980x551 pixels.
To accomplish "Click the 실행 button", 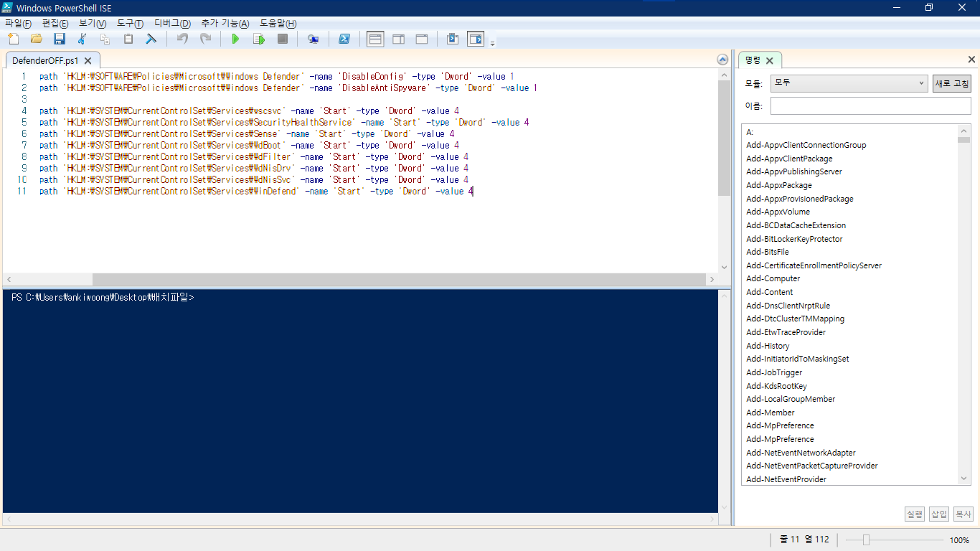I will pos(914,514).
